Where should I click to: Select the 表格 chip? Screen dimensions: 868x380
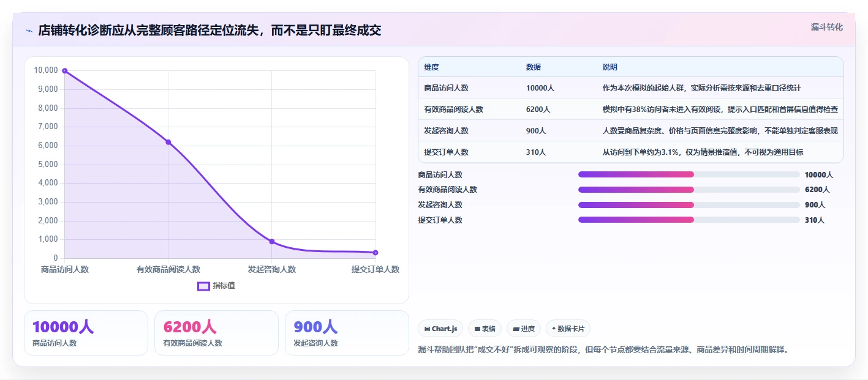point(485,329)
